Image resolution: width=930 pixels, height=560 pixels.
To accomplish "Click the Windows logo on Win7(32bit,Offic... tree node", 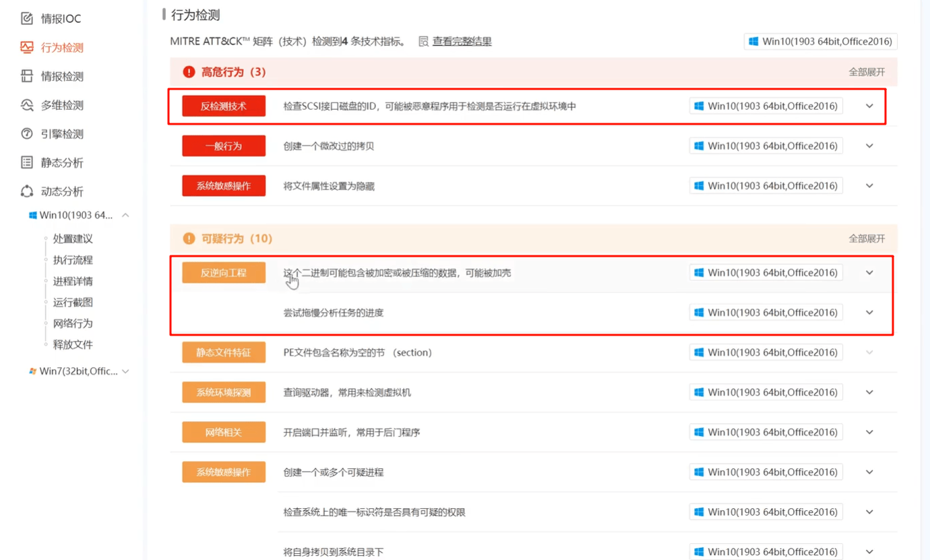I will pyautogui.click(x=32, y=371).
